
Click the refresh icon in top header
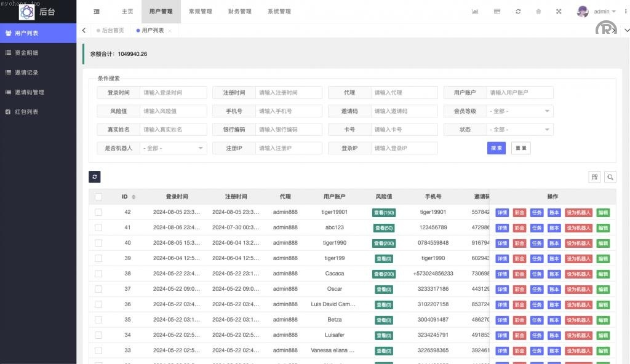pyautogui.click(x=518, y=12)
